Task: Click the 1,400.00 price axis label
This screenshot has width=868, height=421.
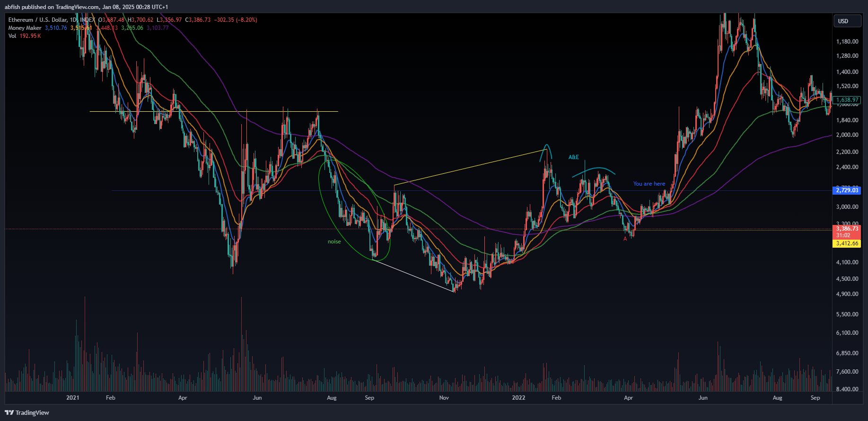Action: [847, 72]
